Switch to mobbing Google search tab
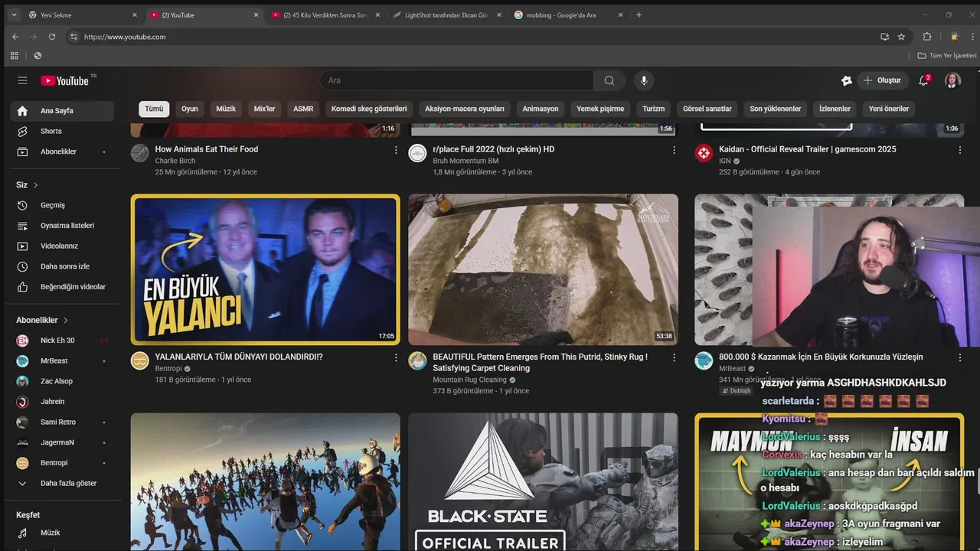The height and width of the screenshot is (551, 980). click(x=569, y=15)
